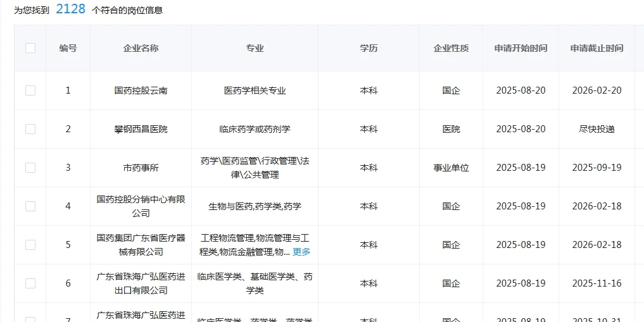Open company 国药集团广东省医疗器械有限公司

tap(141, 244)
